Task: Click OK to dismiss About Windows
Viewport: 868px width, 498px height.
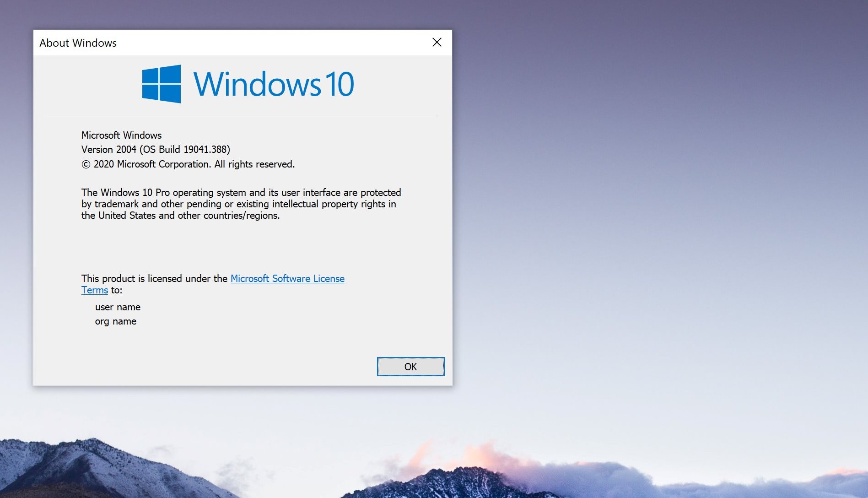Action: (410, 367)
